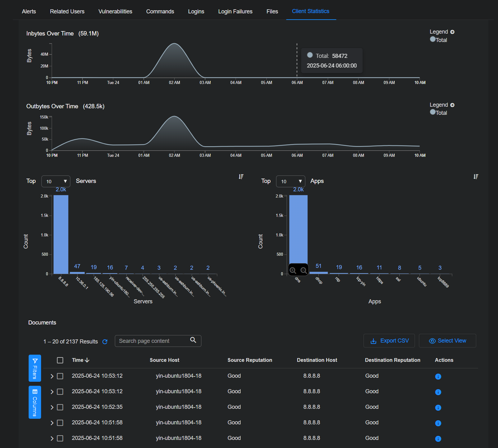Click the Search page content field
This screenshot has width=498, height=448.
(153, 341)
